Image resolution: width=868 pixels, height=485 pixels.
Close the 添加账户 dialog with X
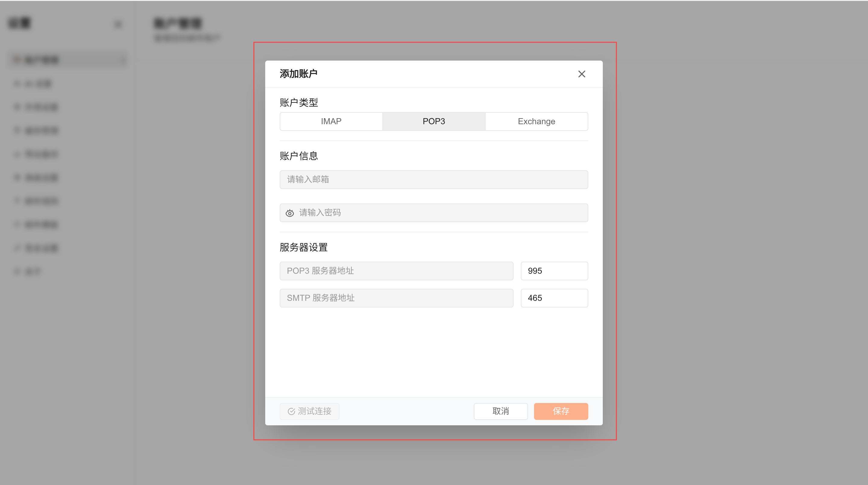[582, 74]
